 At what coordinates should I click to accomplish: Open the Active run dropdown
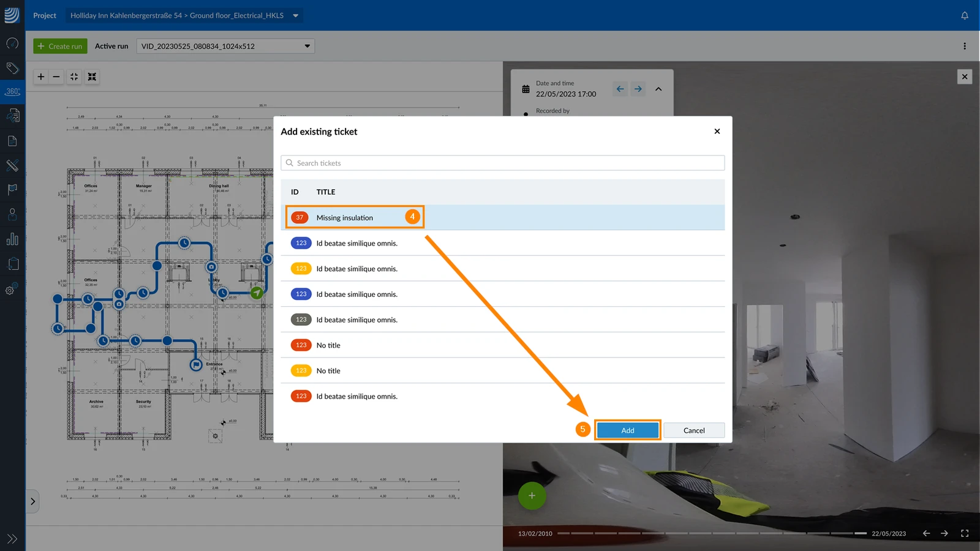pos(225,46)
